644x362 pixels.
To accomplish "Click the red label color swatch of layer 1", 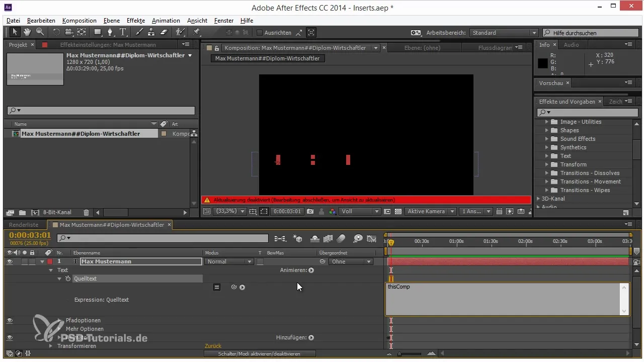I will click(x=49, y=261).
